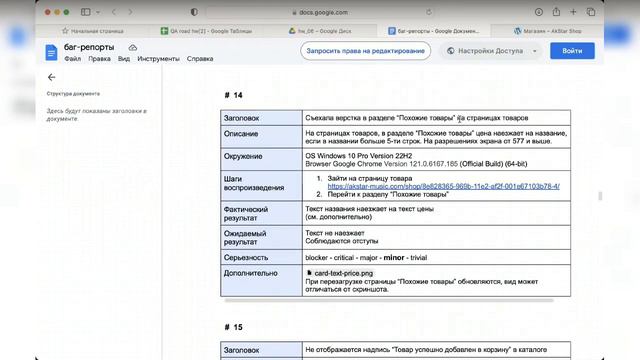Viewport: 640px width, 360px height.
Task: Click 'Перейти к разделу "Похожие товары"' step
Action: pos(388,194)
